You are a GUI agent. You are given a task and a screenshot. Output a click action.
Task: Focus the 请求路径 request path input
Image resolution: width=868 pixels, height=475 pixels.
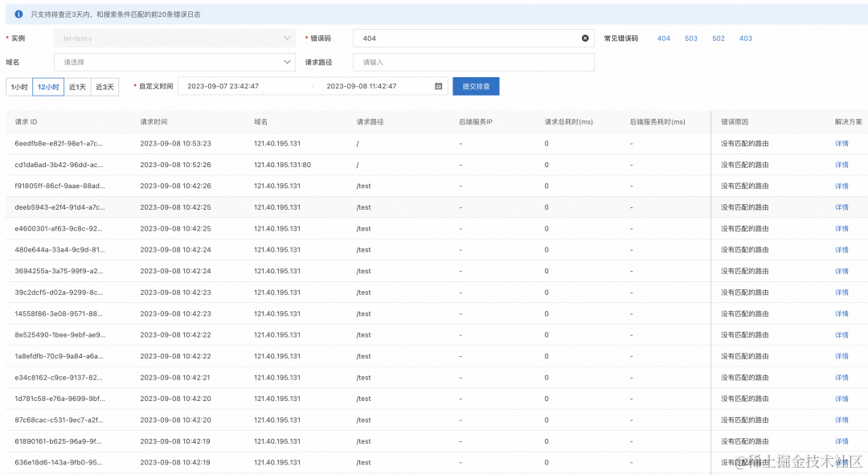(x=474, y=62)
